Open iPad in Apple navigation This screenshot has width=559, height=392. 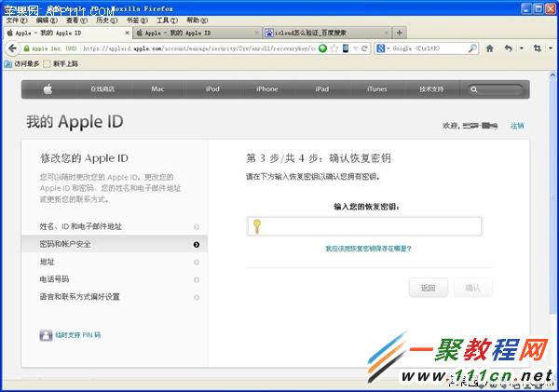(x=322, y=88)
